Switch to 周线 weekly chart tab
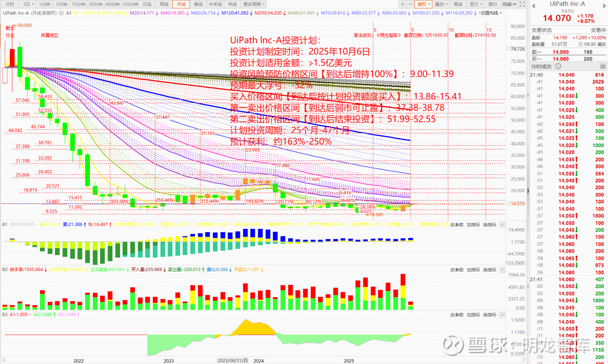Screen dimensions: 608x364 (164, 4)
